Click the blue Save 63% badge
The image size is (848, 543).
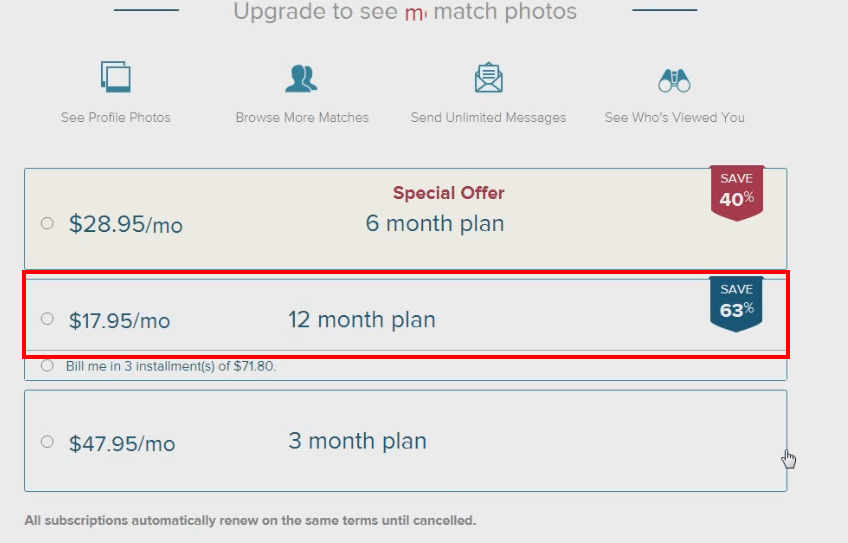click(x=736, y=303)
